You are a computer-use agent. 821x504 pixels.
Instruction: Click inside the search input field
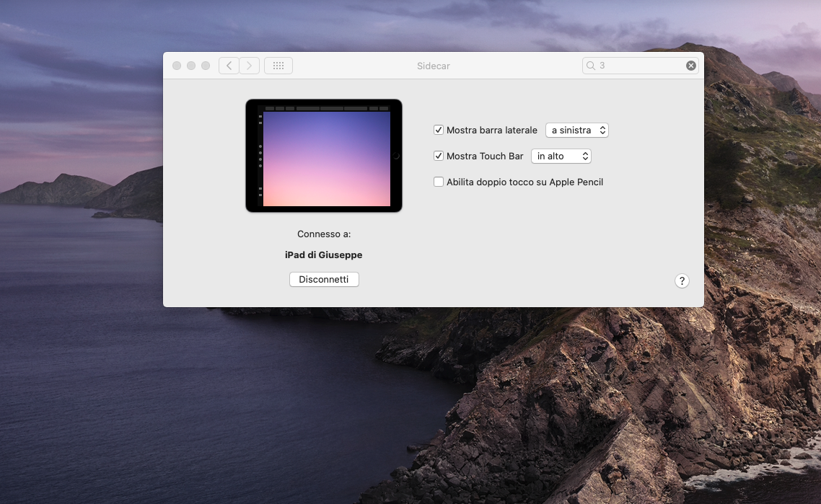tap(641, 66)
